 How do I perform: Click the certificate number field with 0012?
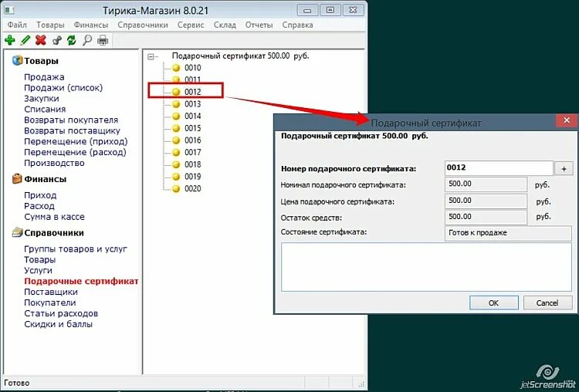[499, 168]
